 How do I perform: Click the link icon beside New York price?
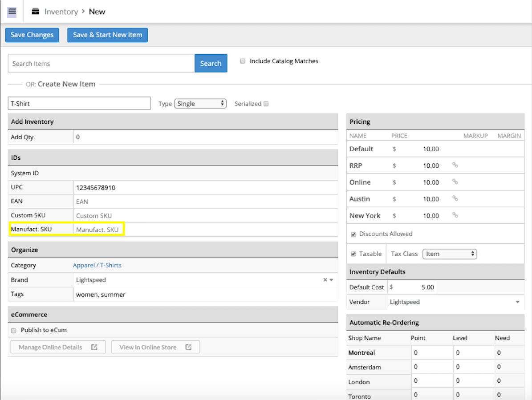[455, 215]
